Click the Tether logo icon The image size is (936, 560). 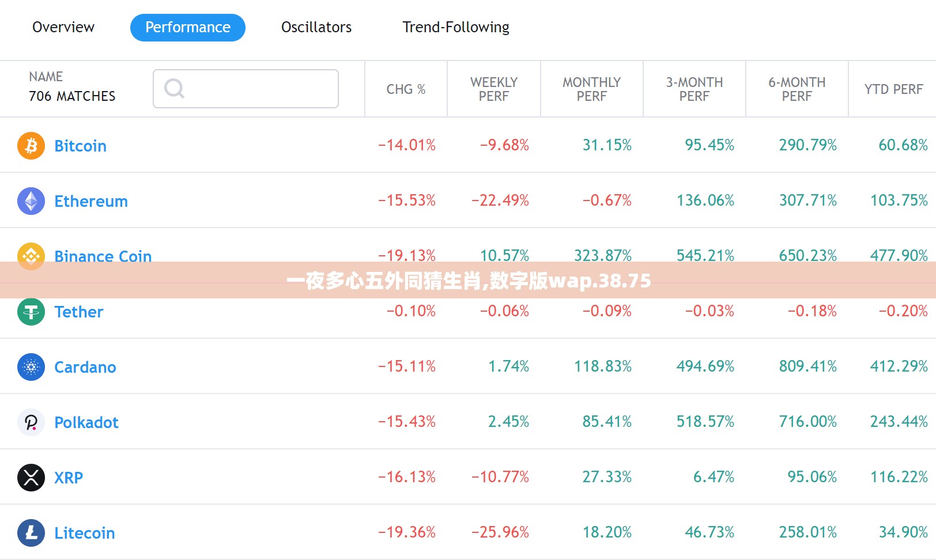pos(31,312)
